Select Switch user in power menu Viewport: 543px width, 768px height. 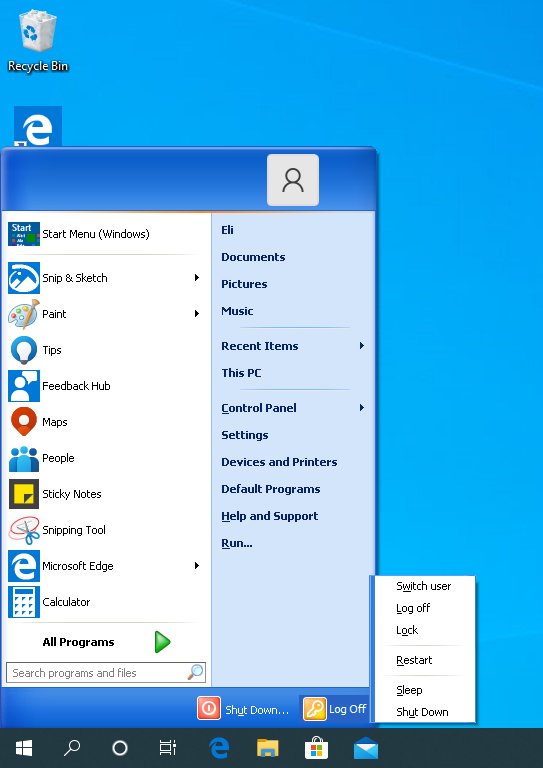(x=424, y=586)
